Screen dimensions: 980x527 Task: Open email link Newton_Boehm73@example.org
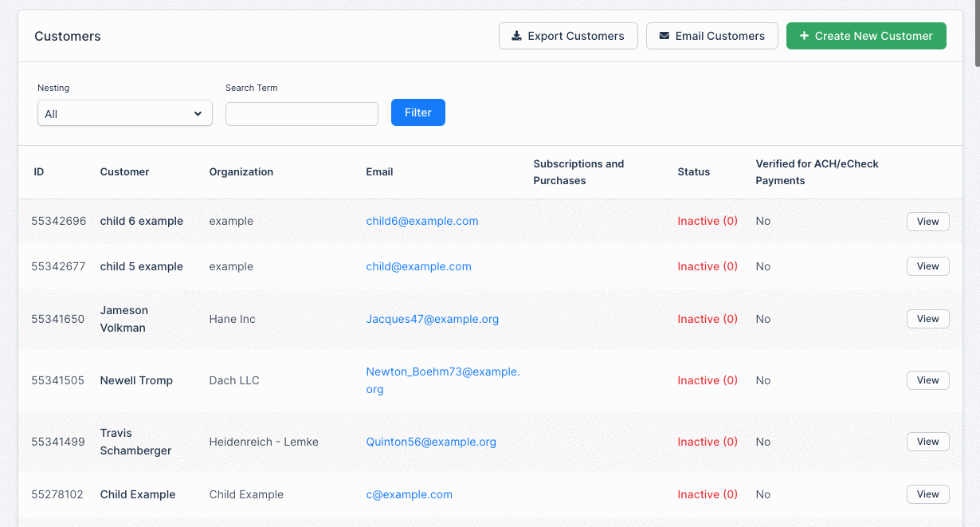[x=443, y=380]
